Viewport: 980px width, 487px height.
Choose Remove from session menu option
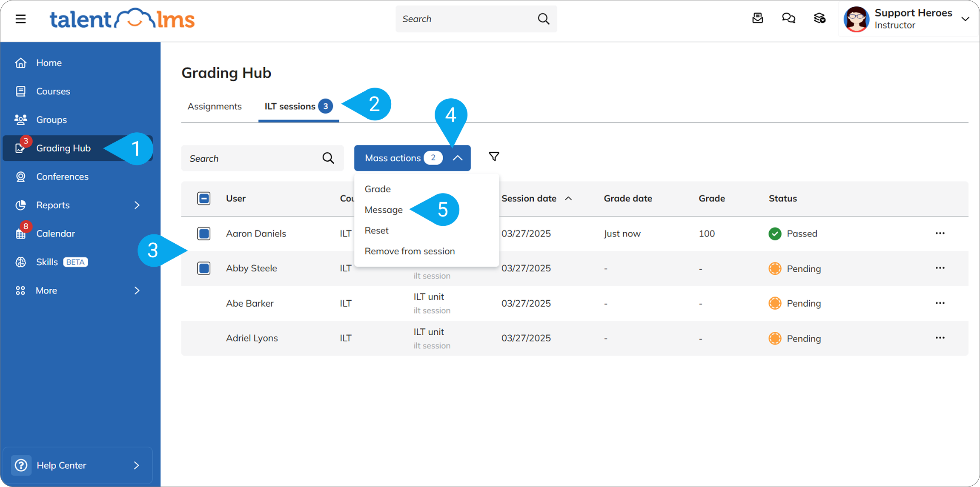(x=410, y=251)
